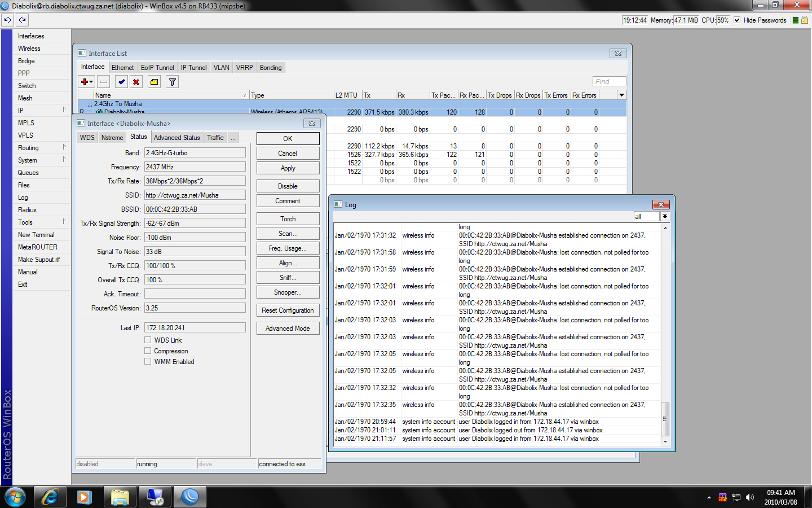The image size is (812, 508).
Task: Switch to the Ethernet tab
Action: 123,68
